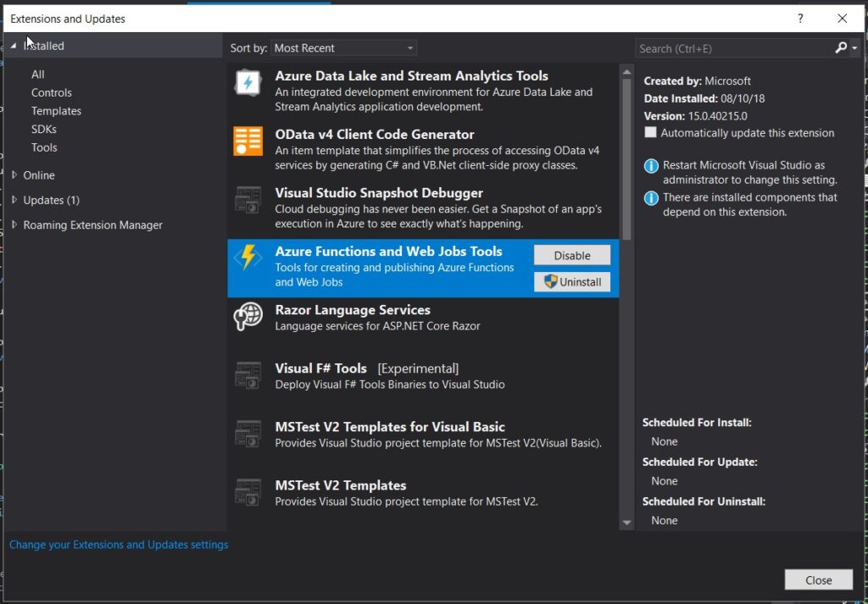Close the Extensions and Updates dialog window
This screenshot has width=868, height=604.
[x=842, y=19]
